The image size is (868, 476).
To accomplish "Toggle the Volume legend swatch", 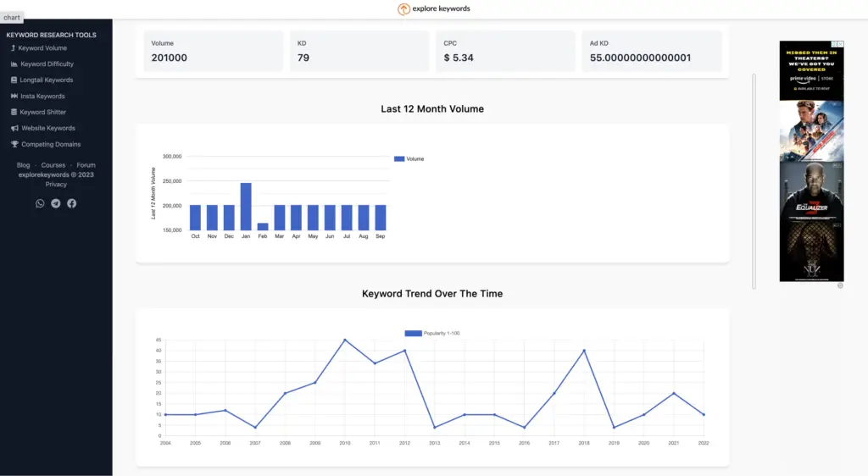I will (399, 158).
